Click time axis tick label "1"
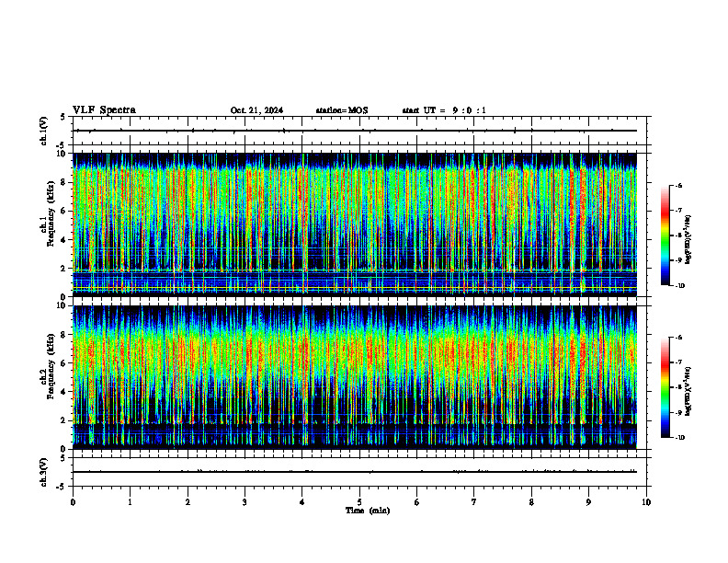728x563 pixels. pos(131,502)
